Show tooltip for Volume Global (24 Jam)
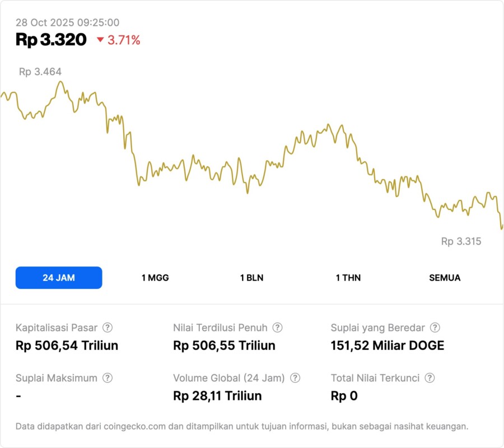Screen dimensions: 504x448 [295, 378]
